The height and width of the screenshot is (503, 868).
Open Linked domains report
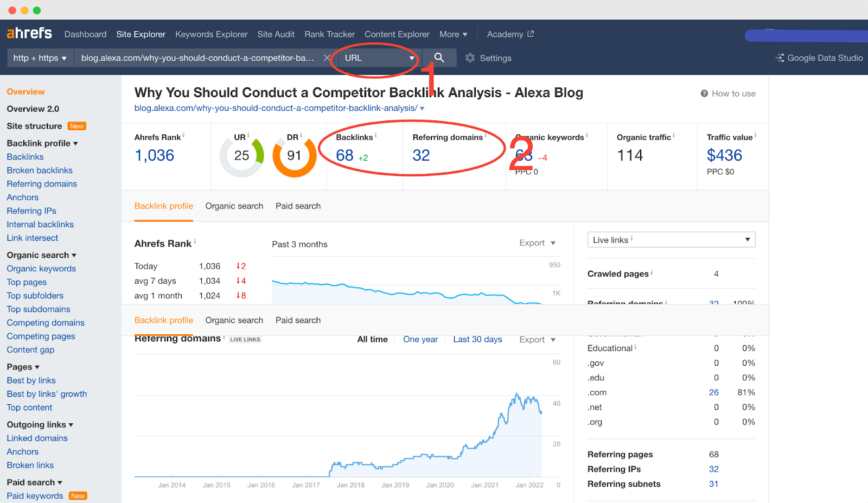[37, 438]
